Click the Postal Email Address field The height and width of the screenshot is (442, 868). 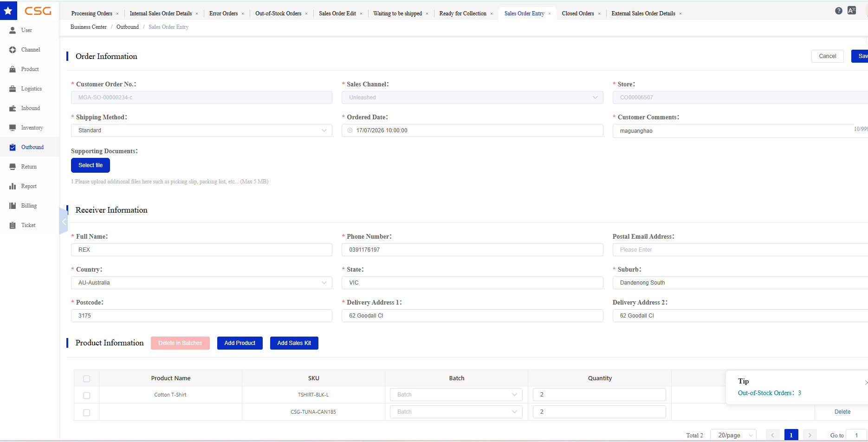click(x=740, y=250)
